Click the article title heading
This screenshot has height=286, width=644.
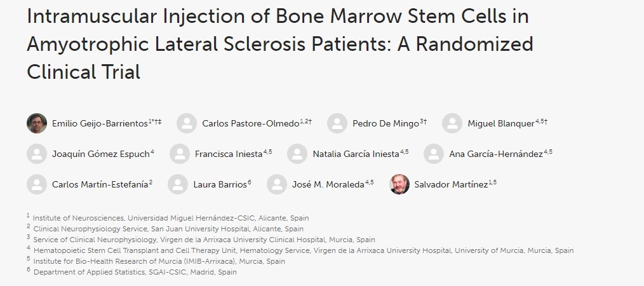(x=279, y=44)
